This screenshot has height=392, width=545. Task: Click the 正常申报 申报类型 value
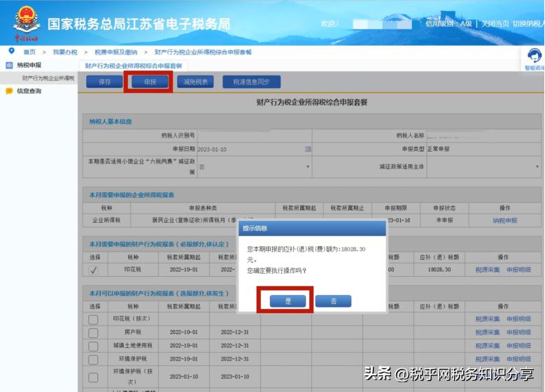tap(438, 149)
